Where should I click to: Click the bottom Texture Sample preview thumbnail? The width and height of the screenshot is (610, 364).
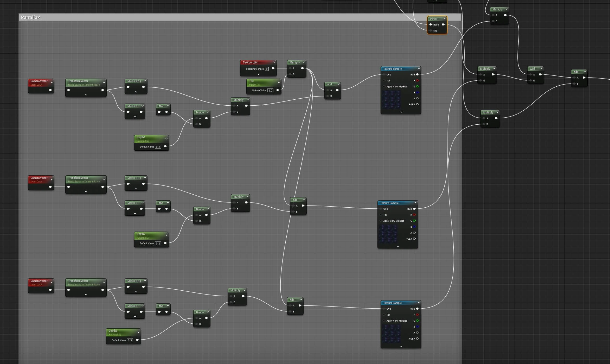[x=391, y=334]
